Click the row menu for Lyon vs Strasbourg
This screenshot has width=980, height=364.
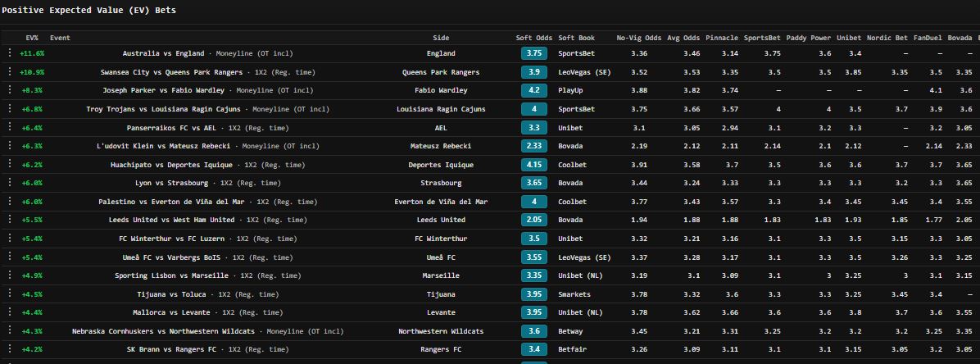pyautogui.click(x=11, y=183)
